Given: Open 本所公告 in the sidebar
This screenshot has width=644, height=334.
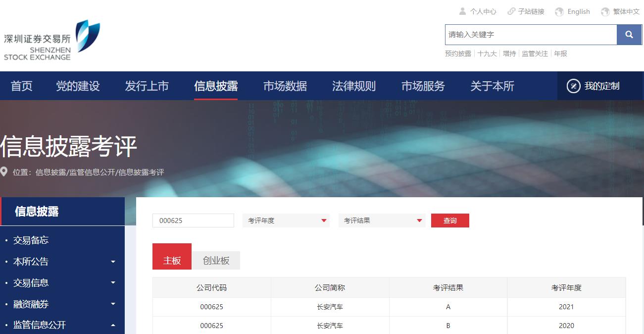Looking at the screenshot, I should point(31,262).
